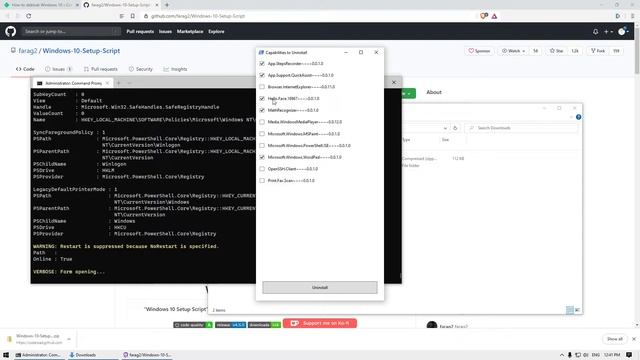Screen dimensions: 640x360
Task: Open the Watch dropdown on the repository
Action: [x=513, y=51]
